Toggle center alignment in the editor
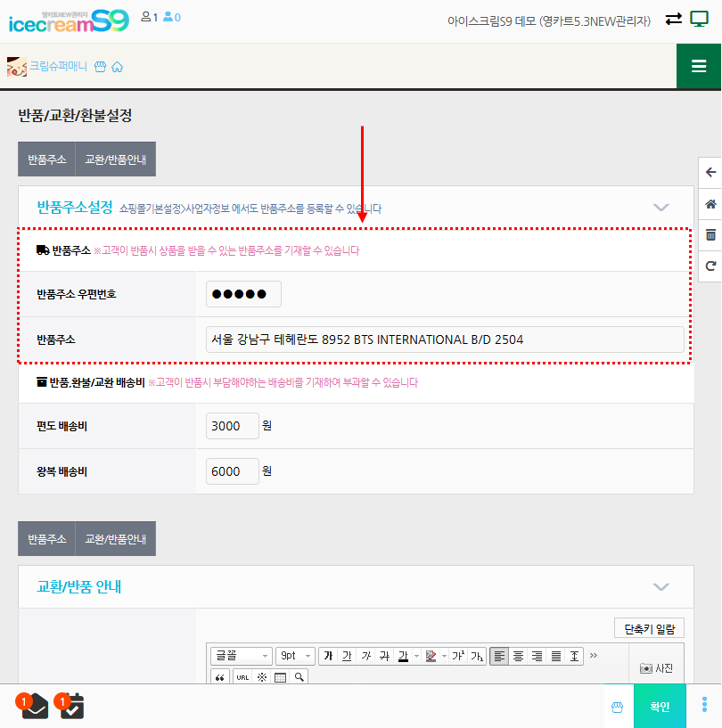 click(x=518, y=656)
